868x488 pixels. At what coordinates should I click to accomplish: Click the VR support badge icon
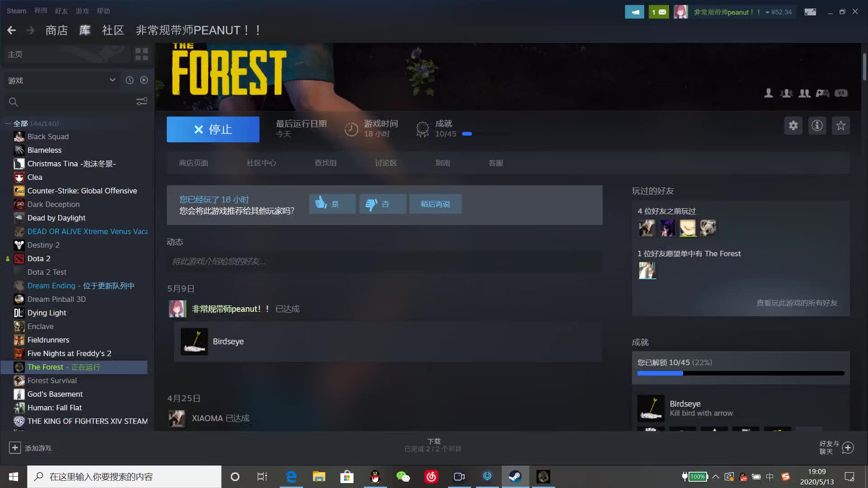[841, 93]
